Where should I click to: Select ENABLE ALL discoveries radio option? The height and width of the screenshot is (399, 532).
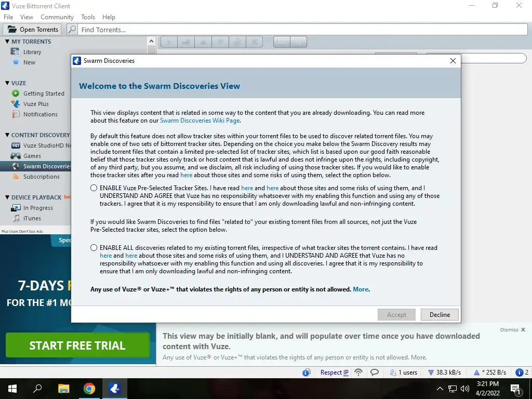(x=94, y=248)
